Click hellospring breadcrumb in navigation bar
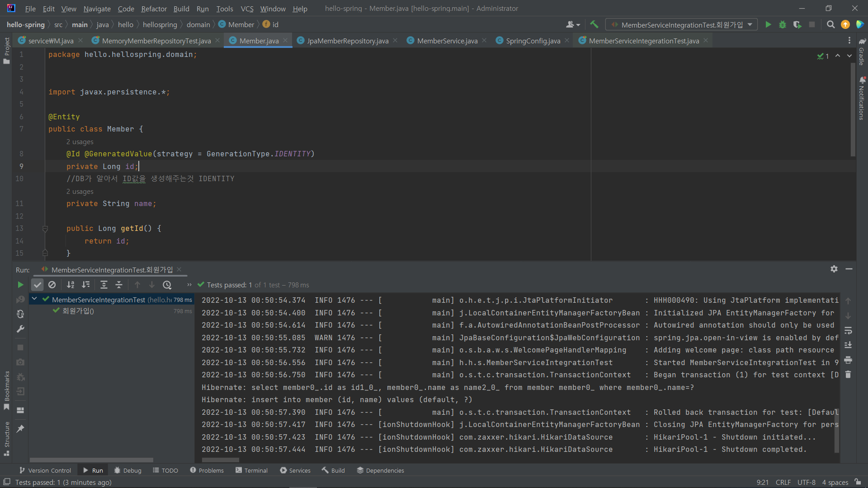The width and height of the screenshot is (868, 488). point(160,24)
